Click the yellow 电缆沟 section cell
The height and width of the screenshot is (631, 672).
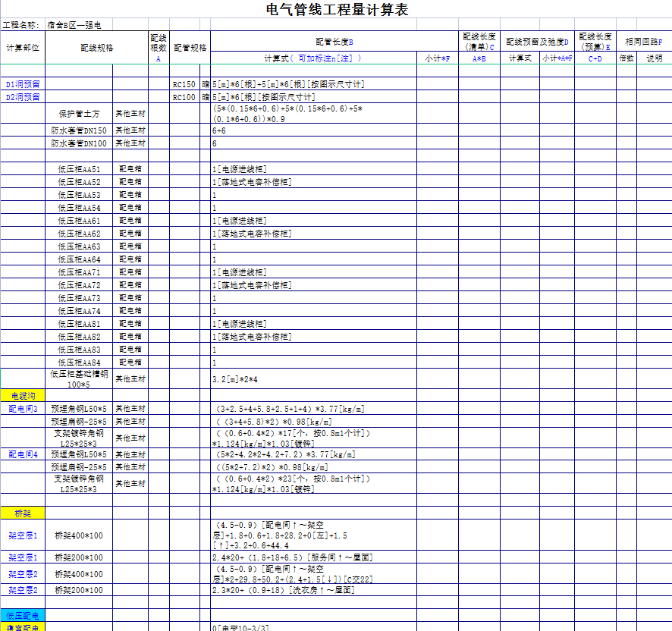23,396
